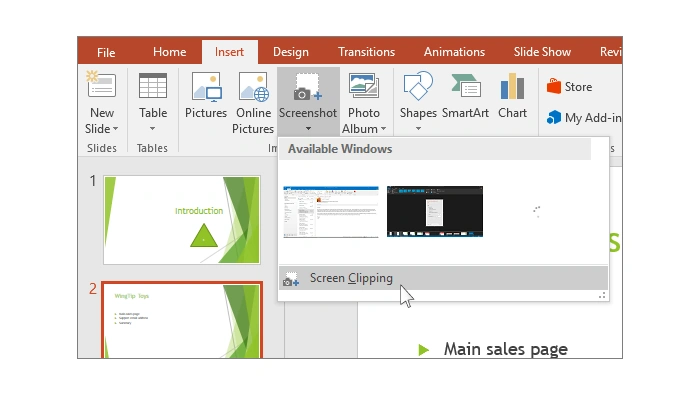Click the Chart icon
700x395 pixels.
tap(512, 86)
